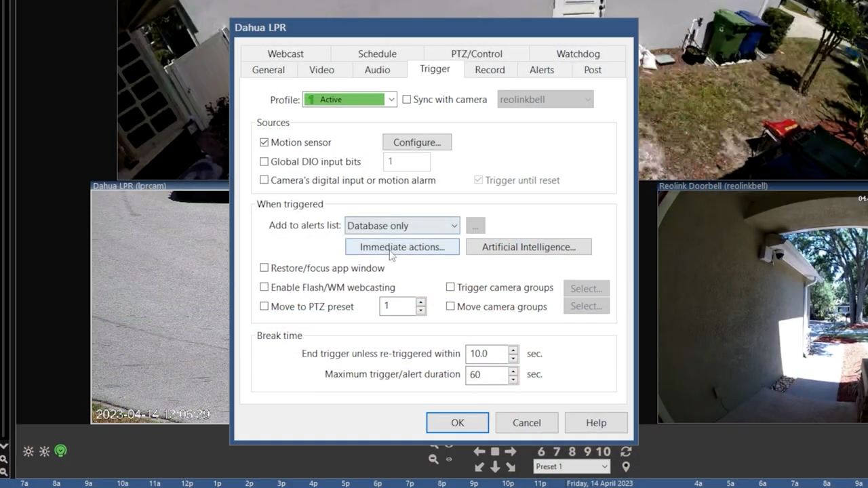Open the Add to alerts list dropdown
Image resolution: width=868 pixels, height=488 pixels.
(402, 226)
